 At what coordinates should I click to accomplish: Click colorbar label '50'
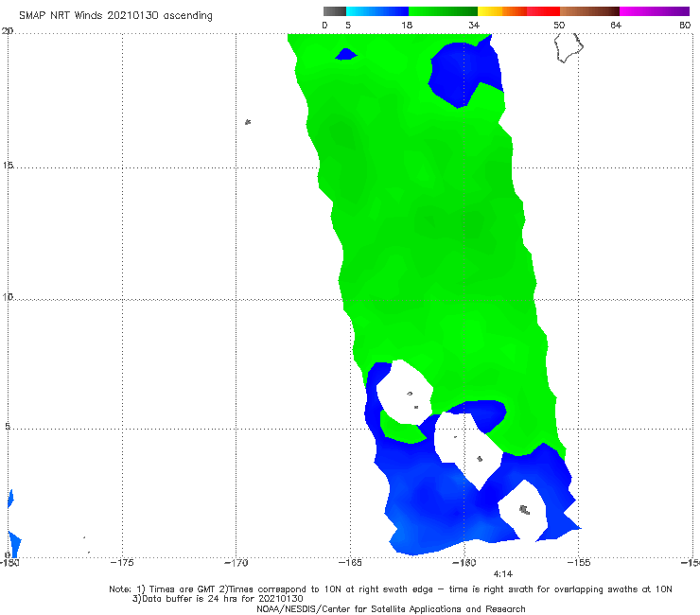tap(559, 25)
